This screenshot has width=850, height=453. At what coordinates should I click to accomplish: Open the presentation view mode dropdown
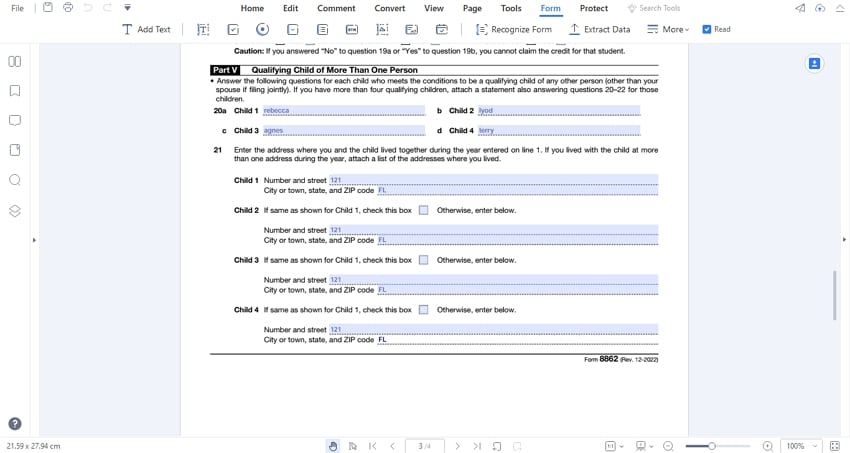[x=645, y=446]
